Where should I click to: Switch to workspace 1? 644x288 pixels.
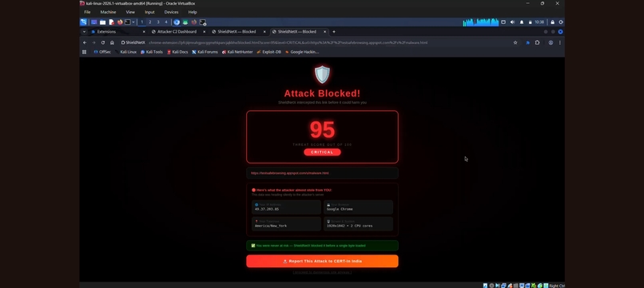[142, 22]
